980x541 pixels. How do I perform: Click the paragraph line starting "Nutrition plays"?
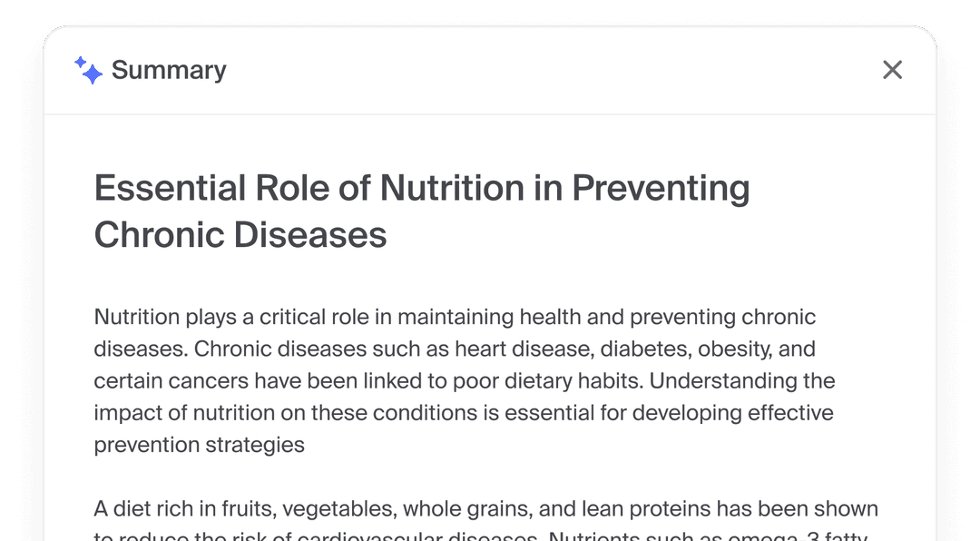[x=455, y=318]
